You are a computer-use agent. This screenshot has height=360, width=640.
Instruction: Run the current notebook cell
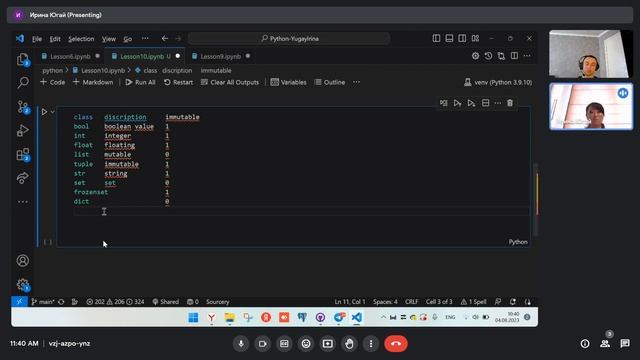44,111
